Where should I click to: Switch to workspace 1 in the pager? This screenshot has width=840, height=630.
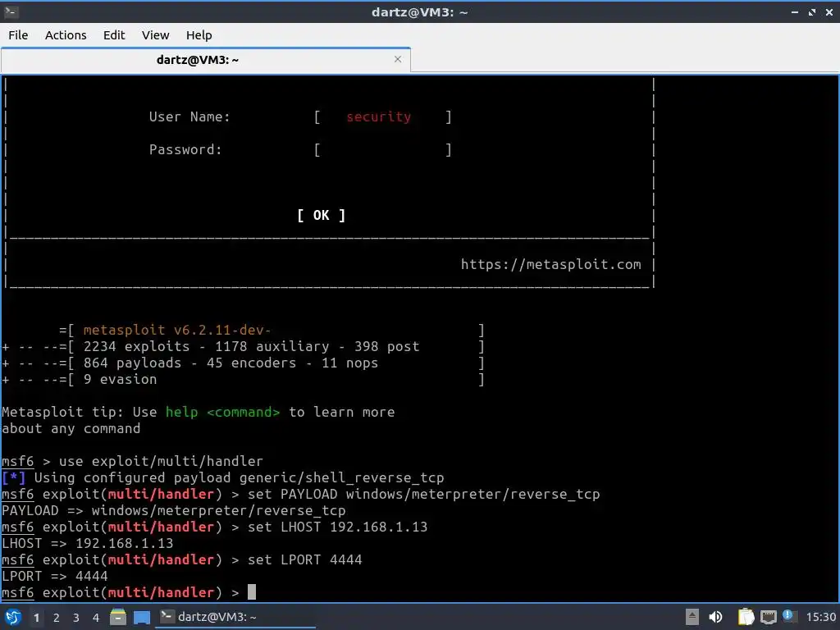[x=36, y=618]
